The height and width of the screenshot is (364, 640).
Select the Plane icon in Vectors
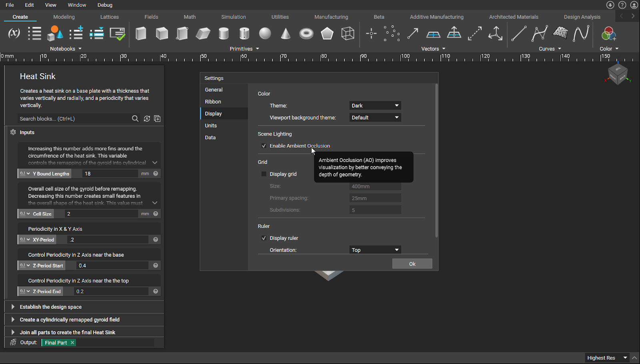433,35
